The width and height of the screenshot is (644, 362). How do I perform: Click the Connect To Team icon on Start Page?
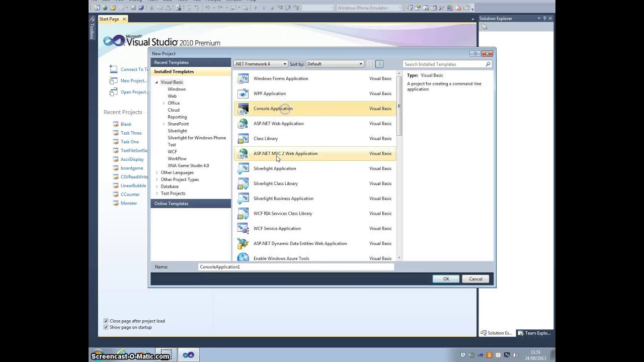(x=114, y=69)
